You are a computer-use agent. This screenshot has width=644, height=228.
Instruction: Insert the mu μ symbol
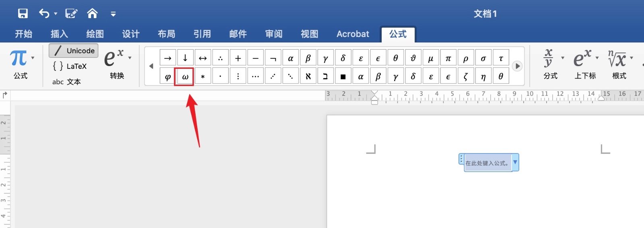[431, 58]
